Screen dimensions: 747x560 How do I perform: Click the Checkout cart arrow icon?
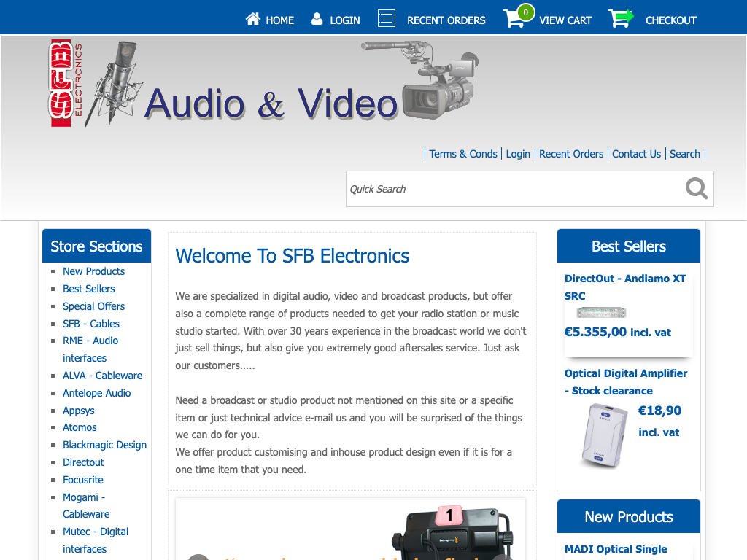click(x=620, y=19)
